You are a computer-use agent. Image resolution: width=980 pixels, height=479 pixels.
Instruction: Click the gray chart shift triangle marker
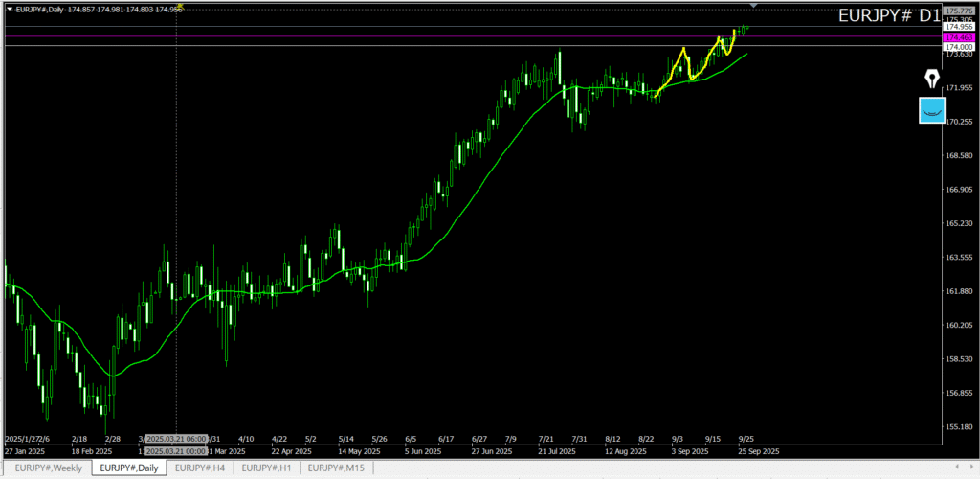click(x=754, y=7)
